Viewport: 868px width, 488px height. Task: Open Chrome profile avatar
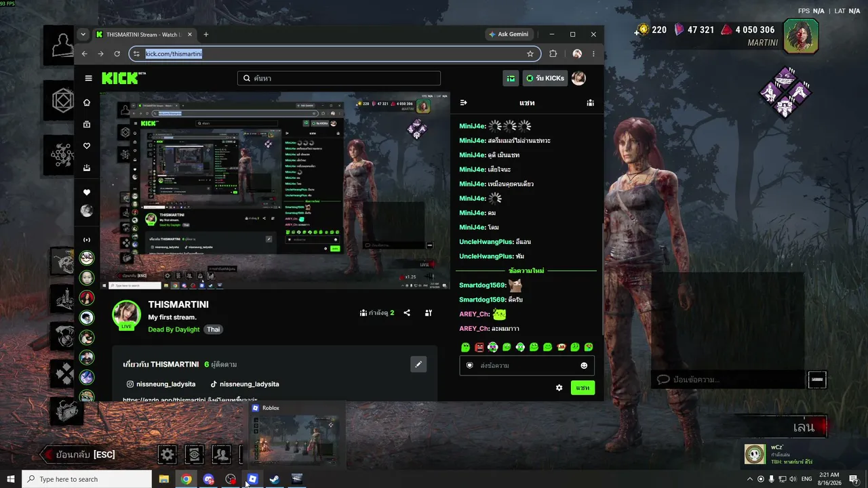pyautogui.click(x=577, y=54)
